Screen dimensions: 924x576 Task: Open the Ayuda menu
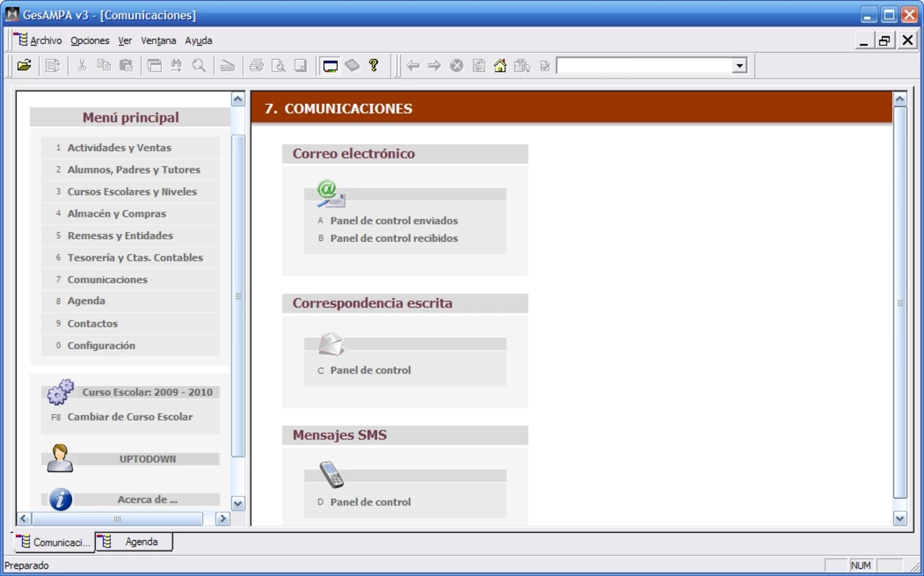click(x=199, y=40)
